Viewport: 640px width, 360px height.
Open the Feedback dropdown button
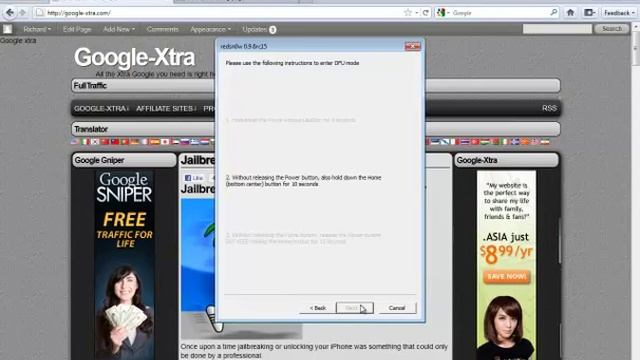click(619, 13)
